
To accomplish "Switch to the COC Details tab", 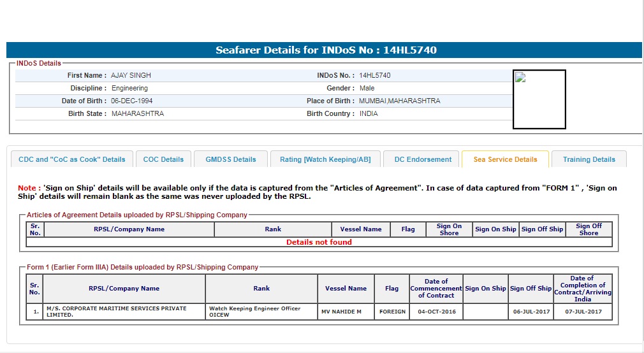I will tap(163, 159).
